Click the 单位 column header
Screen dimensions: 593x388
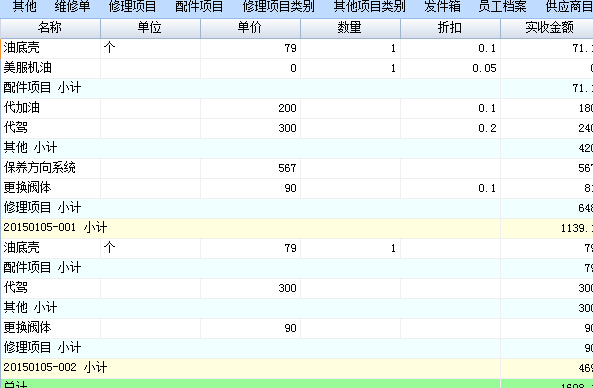click(150, 28)
